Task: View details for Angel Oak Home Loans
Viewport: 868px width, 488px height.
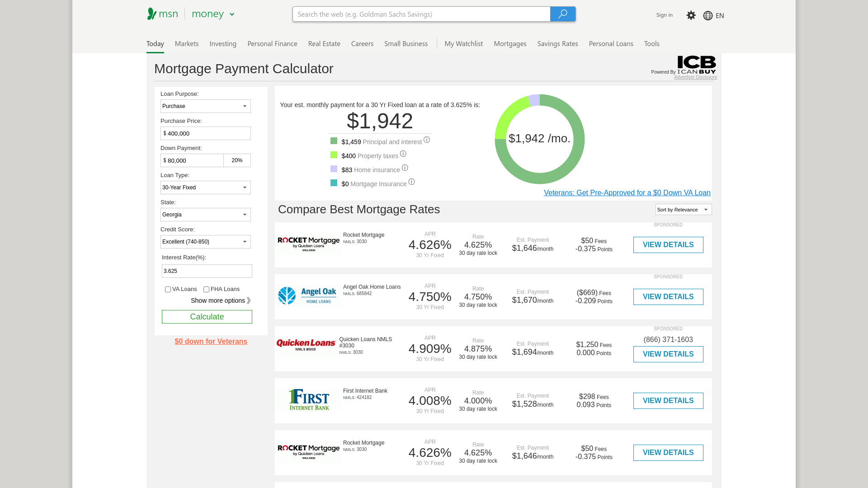Action: pos(668,297)
